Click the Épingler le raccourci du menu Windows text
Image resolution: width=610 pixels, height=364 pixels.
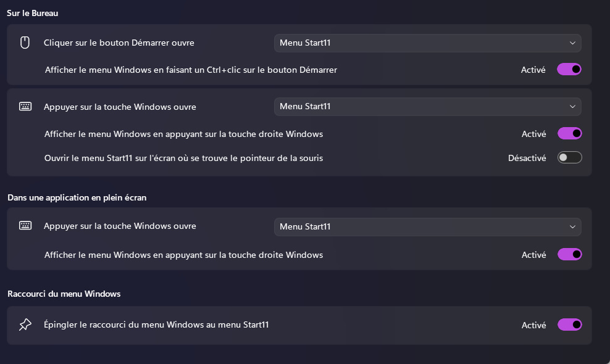click(x=156, y=325)
